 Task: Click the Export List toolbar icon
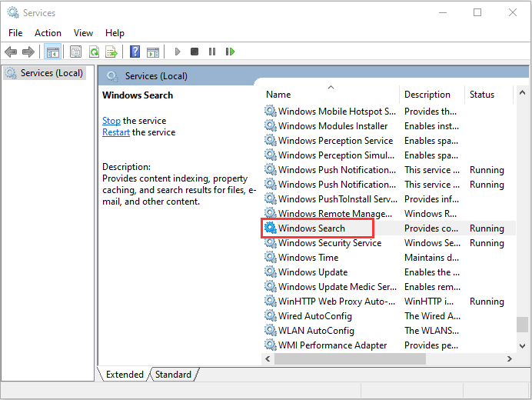pos(111,52)
